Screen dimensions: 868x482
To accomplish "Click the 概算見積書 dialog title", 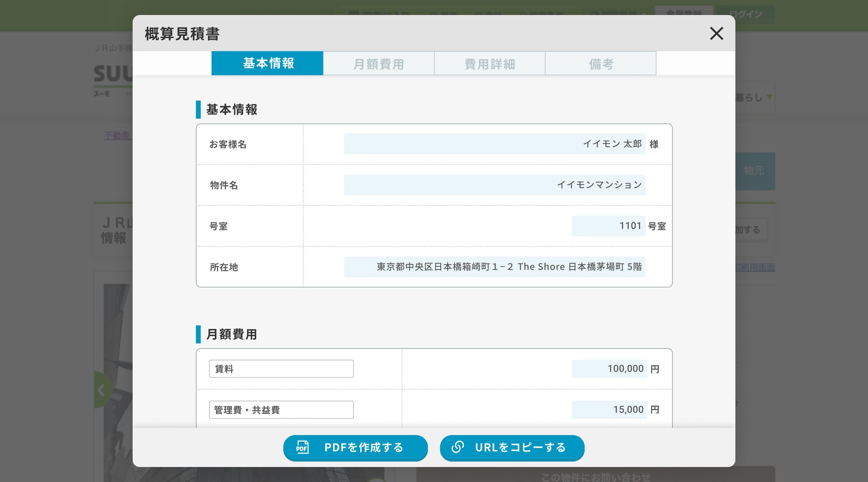I will tap(182, 34).
